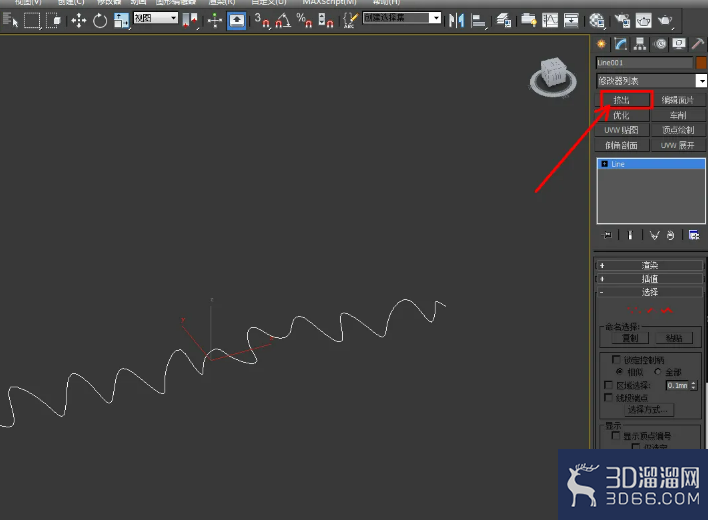Open the object color swatch
The image size is (708, 520).
pos(701,62)
